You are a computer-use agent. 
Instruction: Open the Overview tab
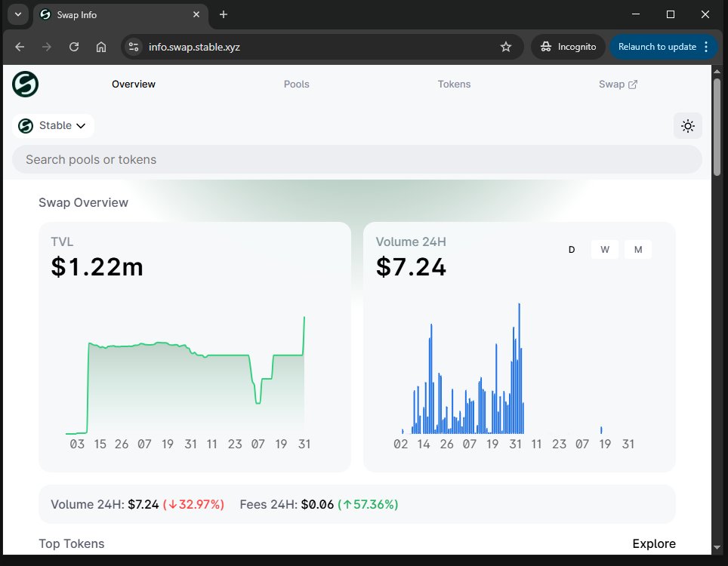133,84
